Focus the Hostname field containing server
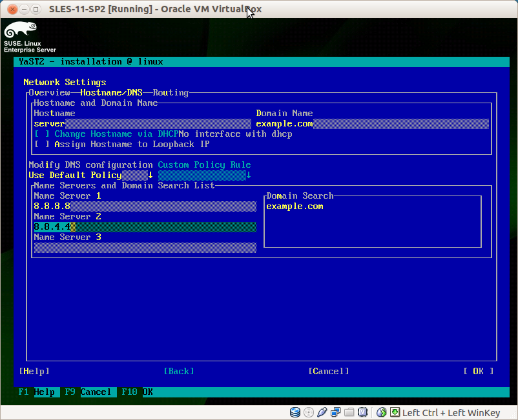 [x=142, y=124]
